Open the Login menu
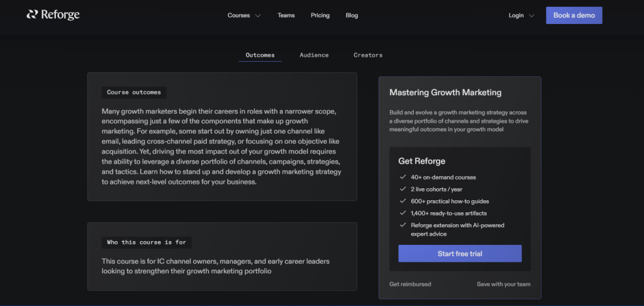Image resolution: width=644 pixels, height=306 pixels. coord(516,15)
